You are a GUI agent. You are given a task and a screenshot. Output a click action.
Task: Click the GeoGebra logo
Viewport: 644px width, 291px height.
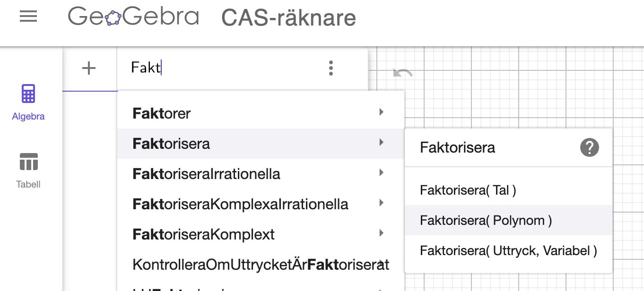[134, 17]
